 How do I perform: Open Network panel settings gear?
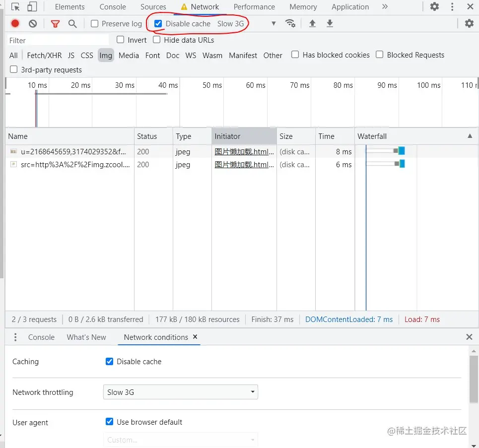coord(469,23)
